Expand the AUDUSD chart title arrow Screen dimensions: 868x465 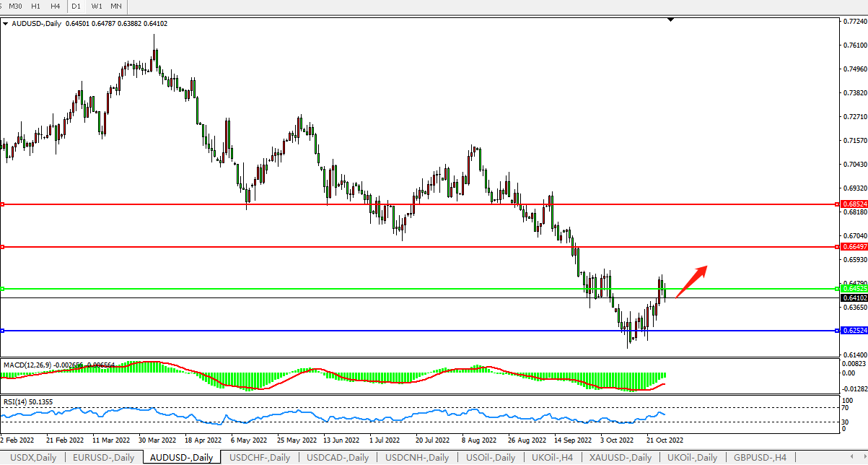coord(6,24)
